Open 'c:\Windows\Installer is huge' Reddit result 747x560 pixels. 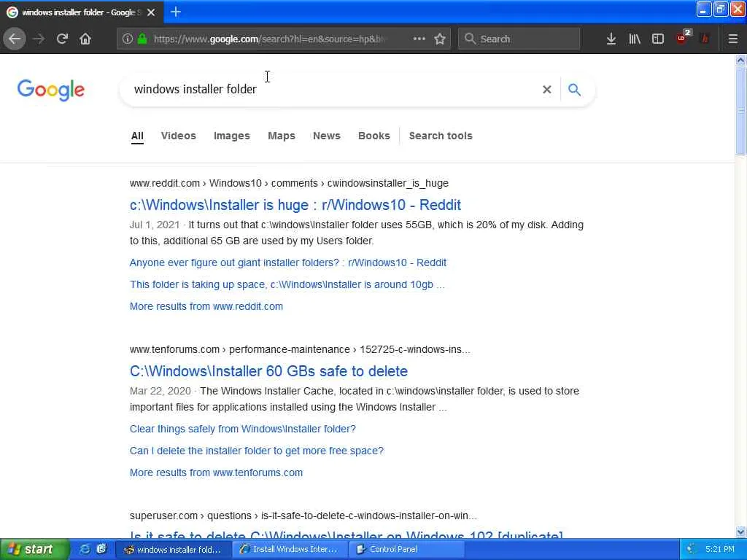[295, 205]
